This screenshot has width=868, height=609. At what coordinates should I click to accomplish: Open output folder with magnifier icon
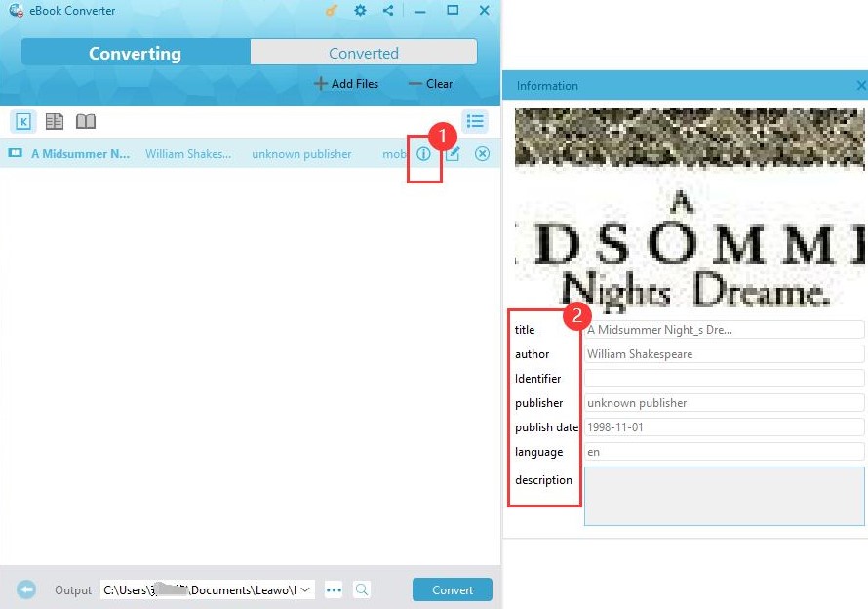[x=362, y=589]
